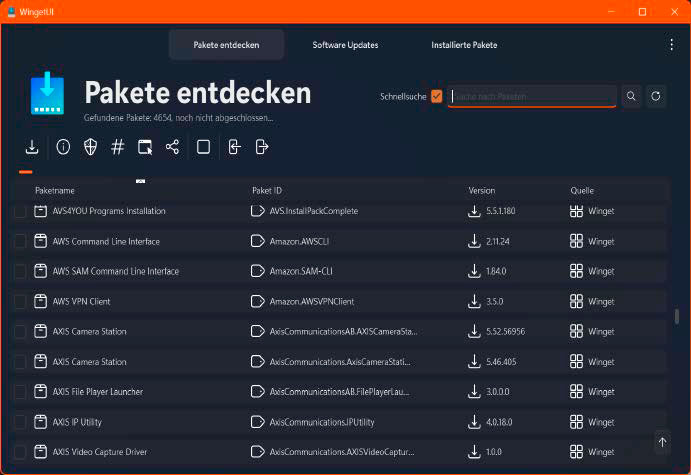Click package icon for AXIS File Player Launcher
Screen dimensions: 691x475
tap(41, 391)
